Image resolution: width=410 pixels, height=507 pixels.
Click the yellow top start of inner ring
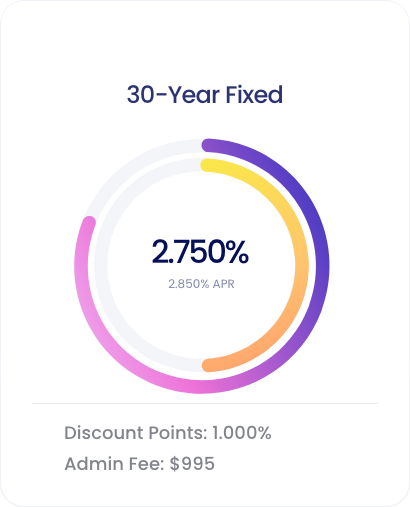209,166
